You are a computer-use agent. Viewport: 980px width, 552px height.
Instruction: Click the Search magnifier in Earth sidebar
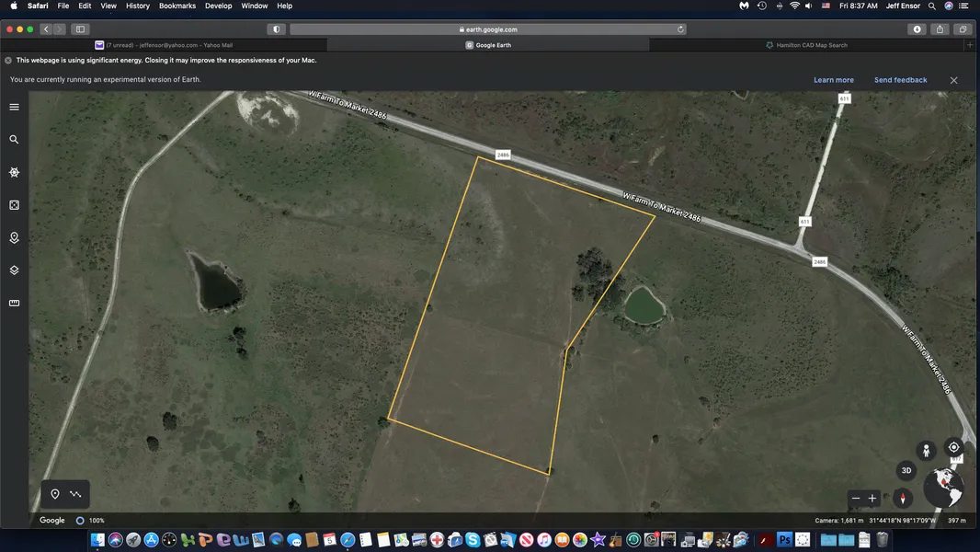tap(14, 140)
